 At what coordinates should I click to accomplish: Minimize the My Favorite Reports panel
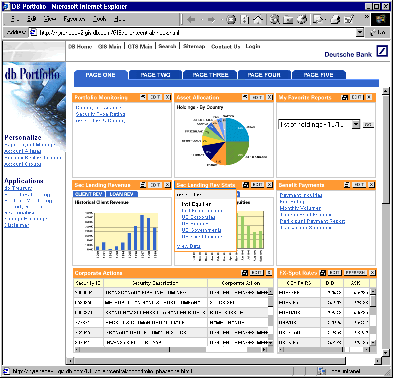[345, 97]
